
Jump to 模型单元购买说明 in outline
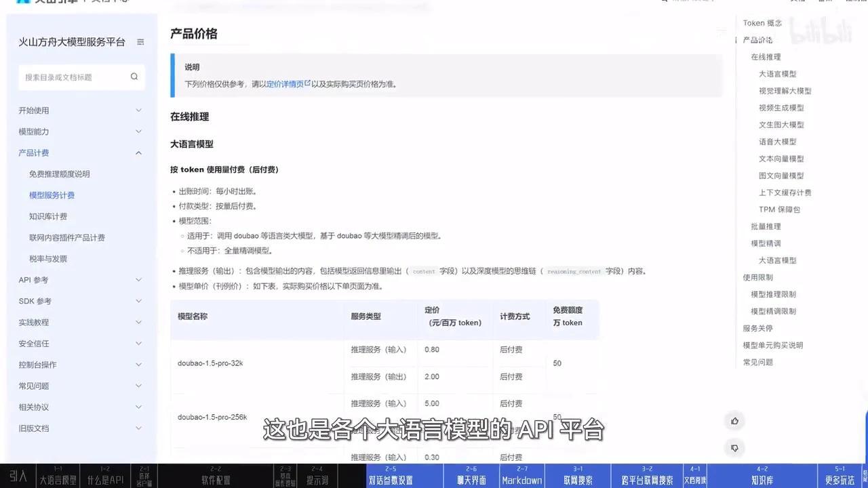click(773, 345)
